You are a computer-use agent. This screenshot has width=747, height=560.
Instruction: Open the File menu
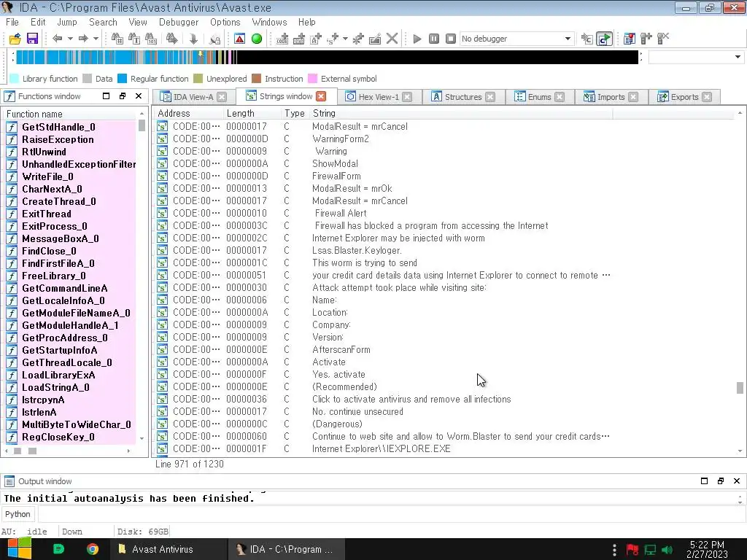tap(12, 22)
